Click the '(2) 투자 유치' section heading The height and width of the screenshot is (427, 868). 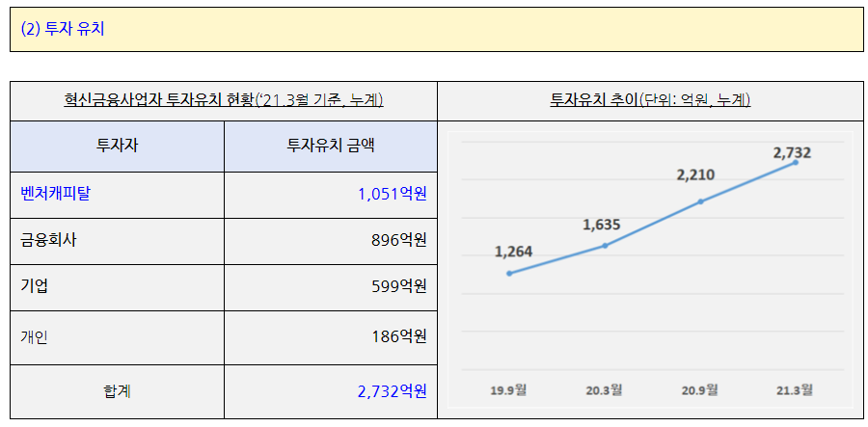click(x=63, y=29)
